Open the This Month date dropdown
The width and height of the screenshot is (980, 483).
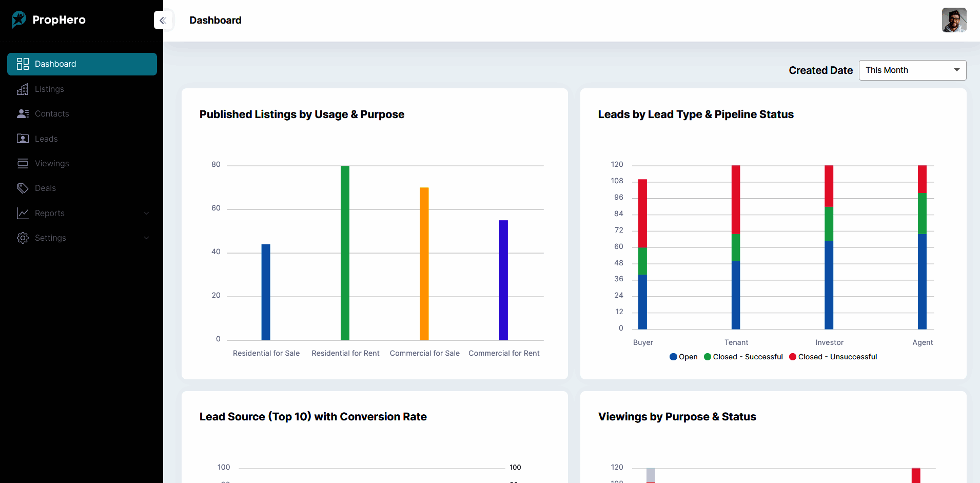[x=912, y=70]
